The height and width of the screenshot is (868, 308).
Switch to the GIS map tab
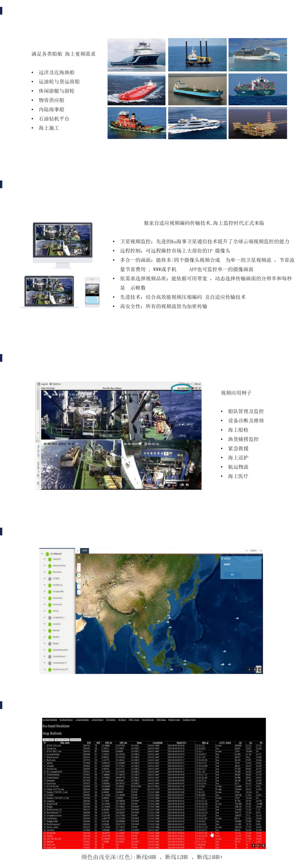pos(84,551)
